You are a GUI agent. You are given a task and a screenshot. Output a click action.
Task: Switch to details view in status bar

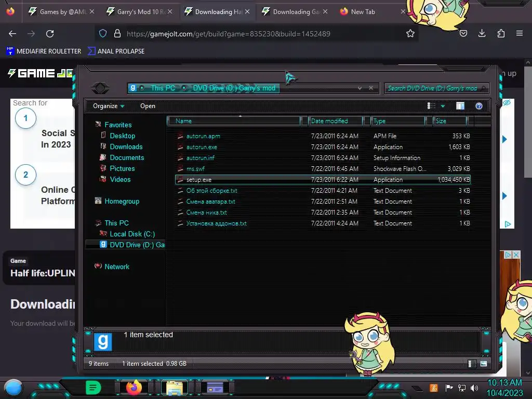(472, 364)
